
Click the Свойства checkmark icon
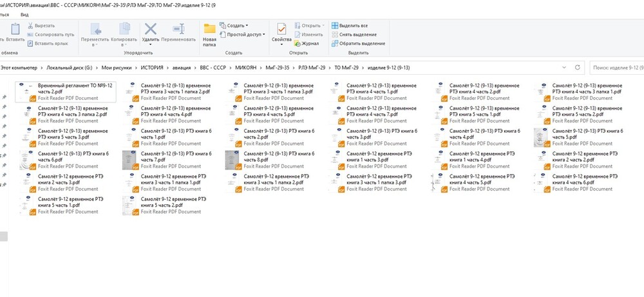(x=282, y=30)
